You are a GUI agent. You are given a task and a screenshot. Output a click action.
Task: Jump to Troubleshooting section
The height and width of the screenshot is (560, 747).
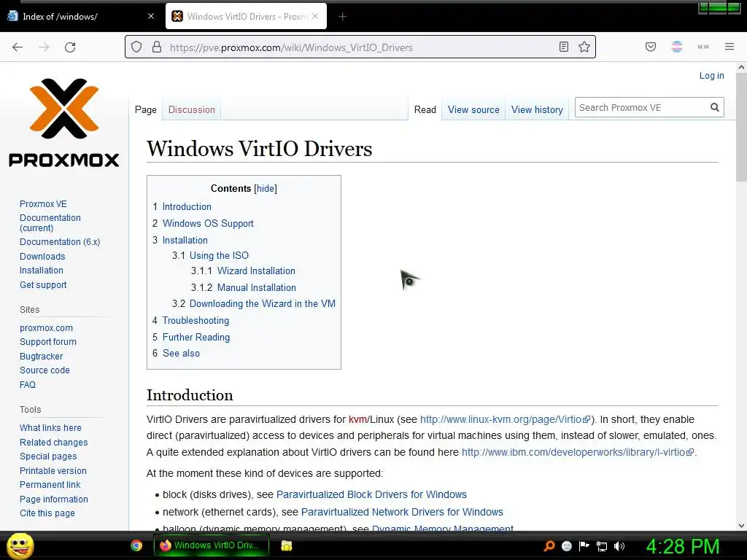[x=196, y=321]
